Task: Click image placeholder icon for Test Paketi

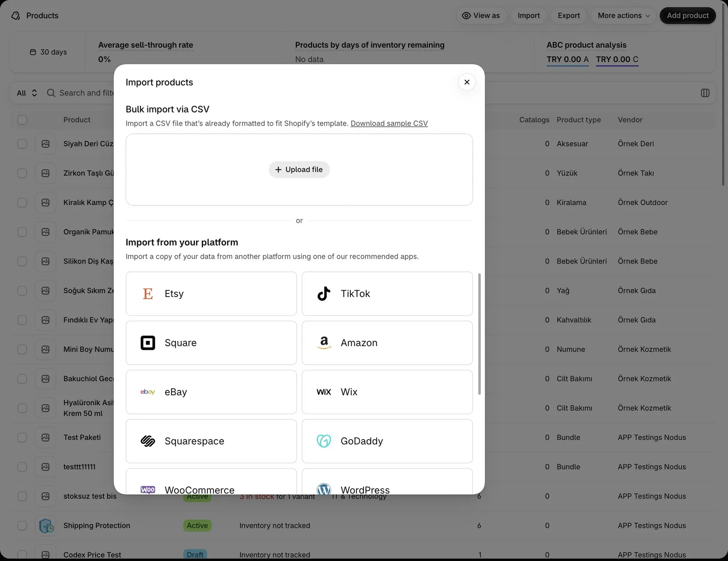Action: click(x=45, y=438)
